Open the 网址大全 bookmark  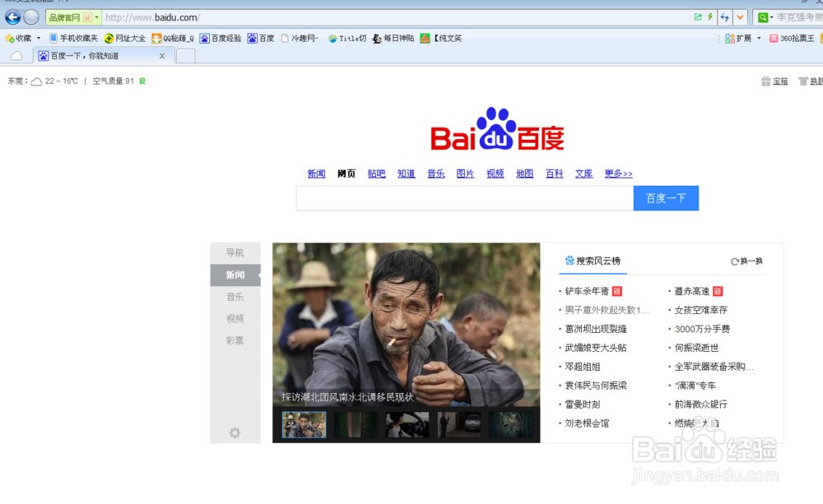(125, 38)
